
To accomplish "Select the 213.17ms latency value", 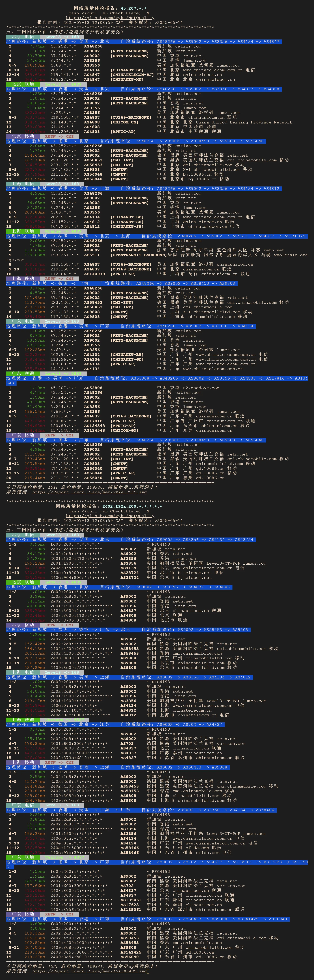I will [x=35, y=701].
